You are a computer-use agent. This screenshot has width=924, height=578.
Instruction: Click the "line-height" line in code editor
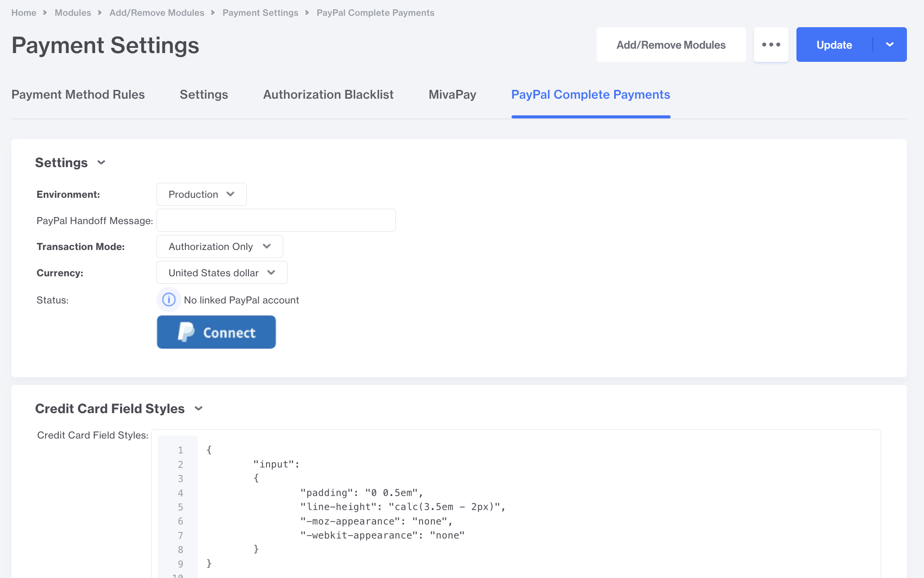pyautogui.click(x=403, y=507)
